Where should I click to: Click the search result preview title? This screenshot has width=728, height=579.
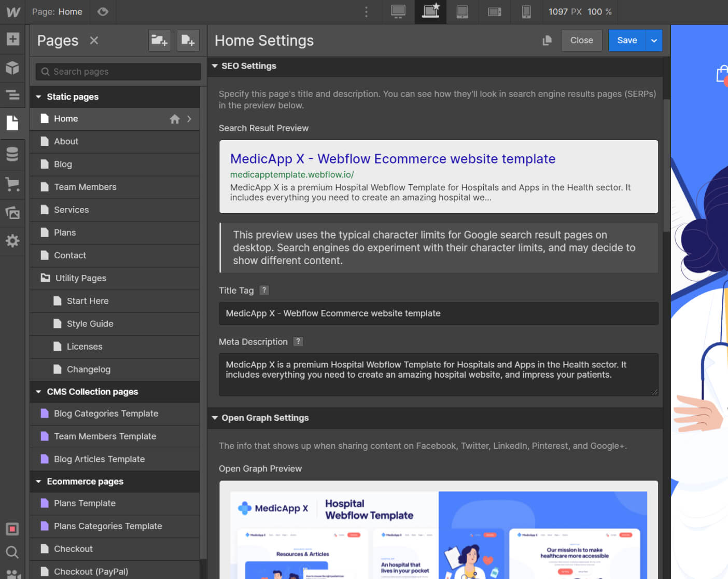393,159
